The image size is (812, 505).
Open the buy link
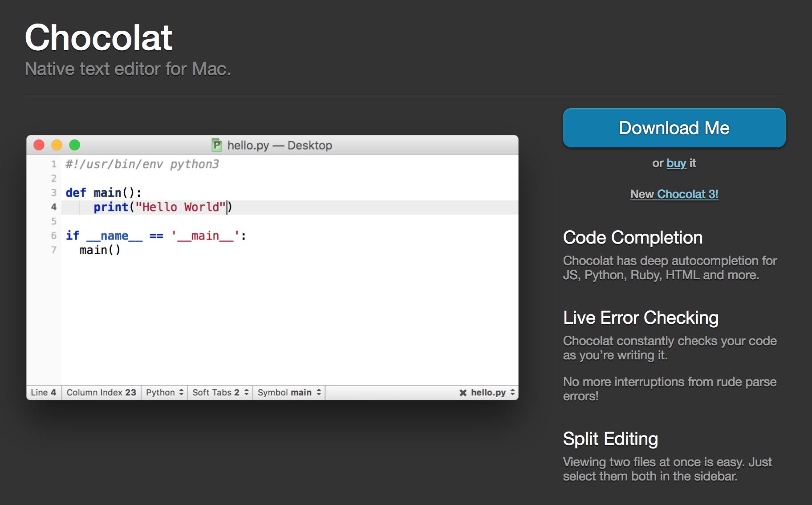pos(676,163)
